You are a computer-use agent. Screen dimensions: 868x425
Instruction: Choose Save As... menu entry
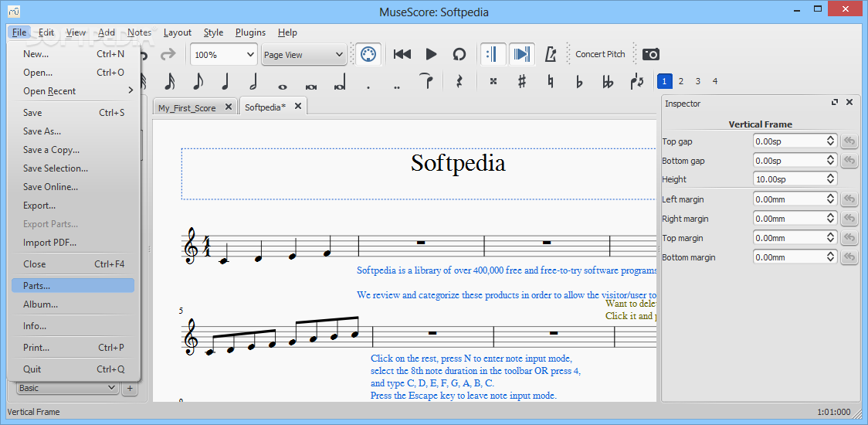(x=73, y=131)
